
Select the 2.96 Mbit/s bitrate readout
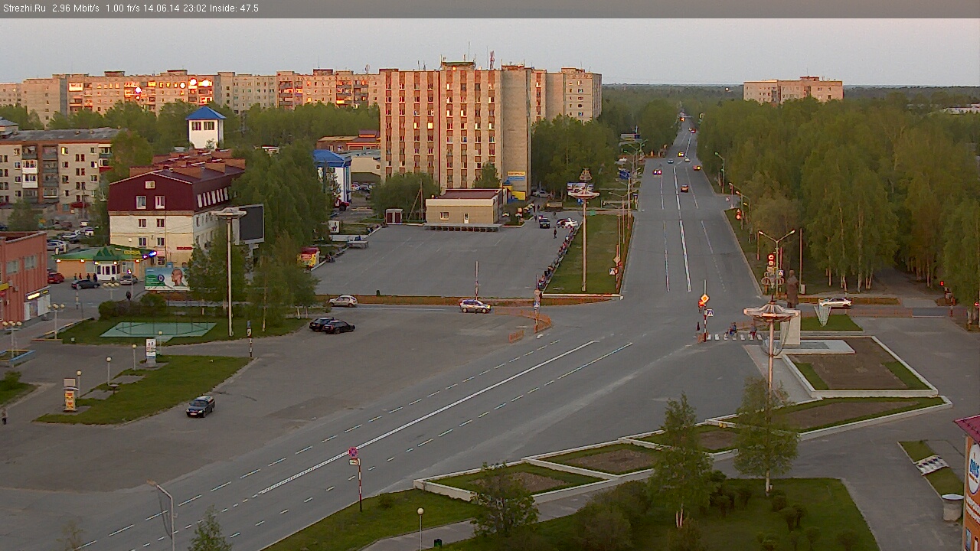coord(75,8)
